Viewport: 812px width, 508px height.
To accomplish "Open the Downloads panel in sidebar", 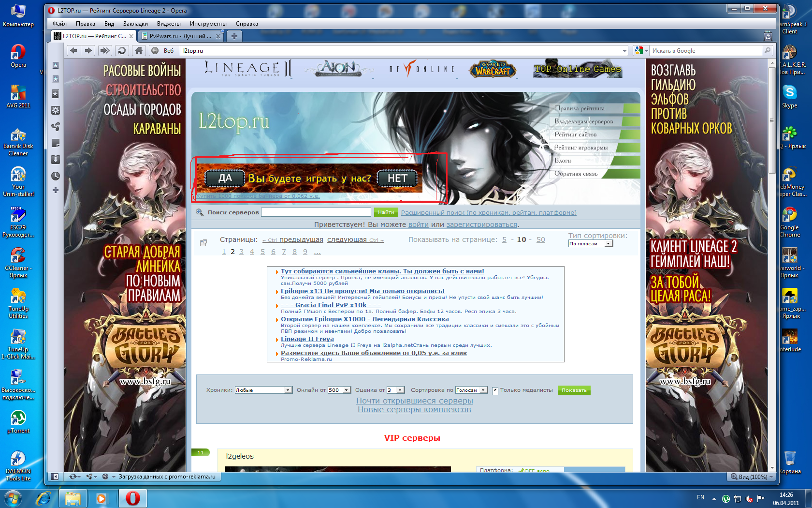I will [56, 160].
